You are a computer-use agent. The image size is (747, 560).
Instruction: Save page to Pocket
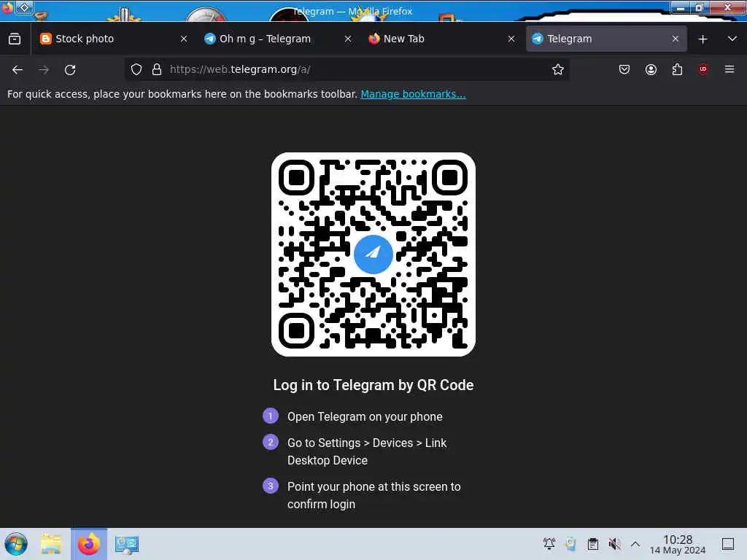point(624,69)
